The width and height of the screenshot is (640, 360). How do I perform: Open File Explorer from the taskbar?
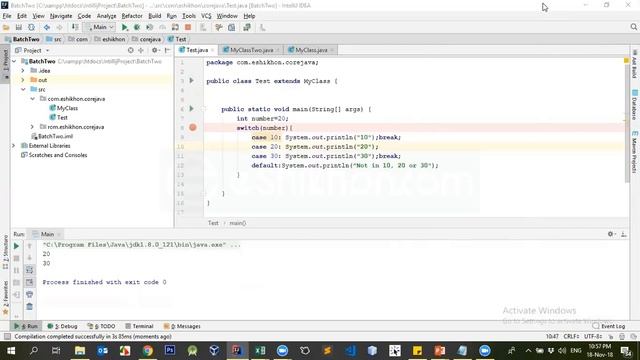pos(80,350)
